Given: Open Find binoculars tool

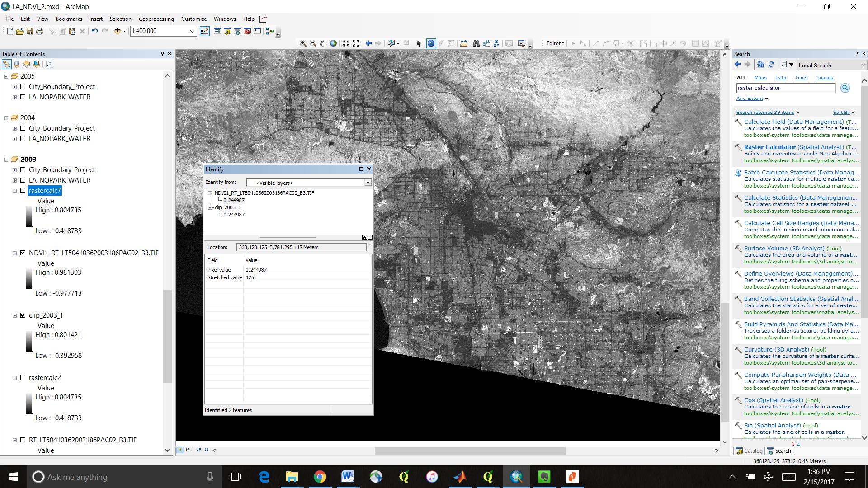Looking at the screenshot, I should click(x=476, y=43).
